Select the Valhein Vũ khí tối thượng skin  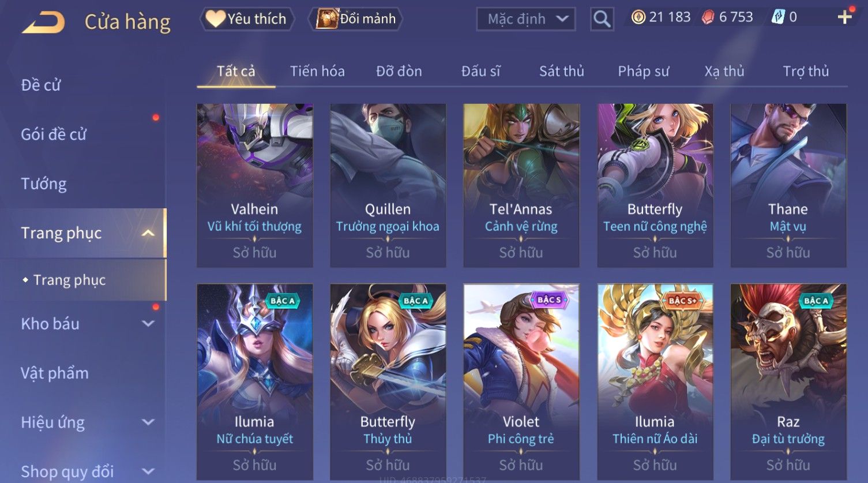point(254,185)
